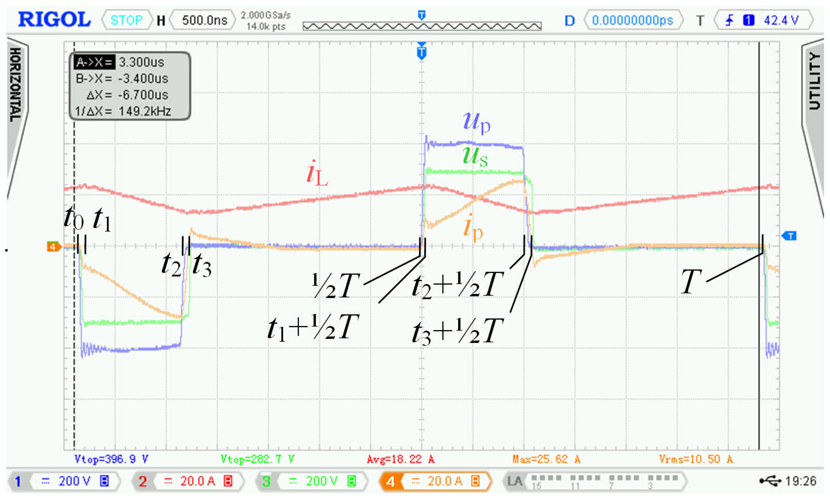830x504 pixels.
Task: Click the orange channel 4 ground marker
Action: (x=53, y=247)
